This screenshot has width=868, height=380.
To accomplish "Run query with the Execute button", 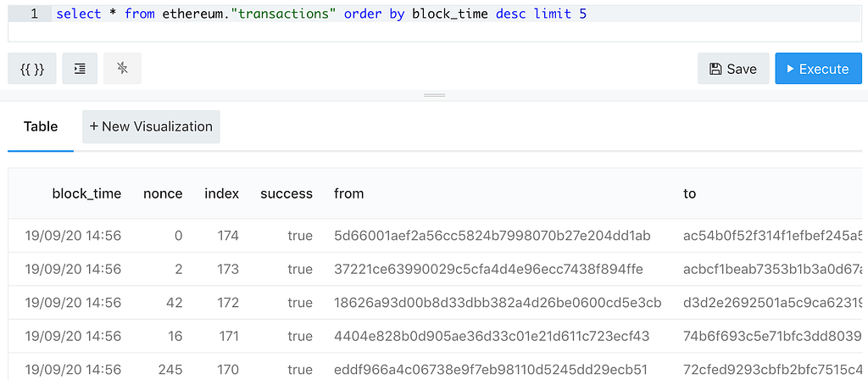I will (x=818, y=69).
